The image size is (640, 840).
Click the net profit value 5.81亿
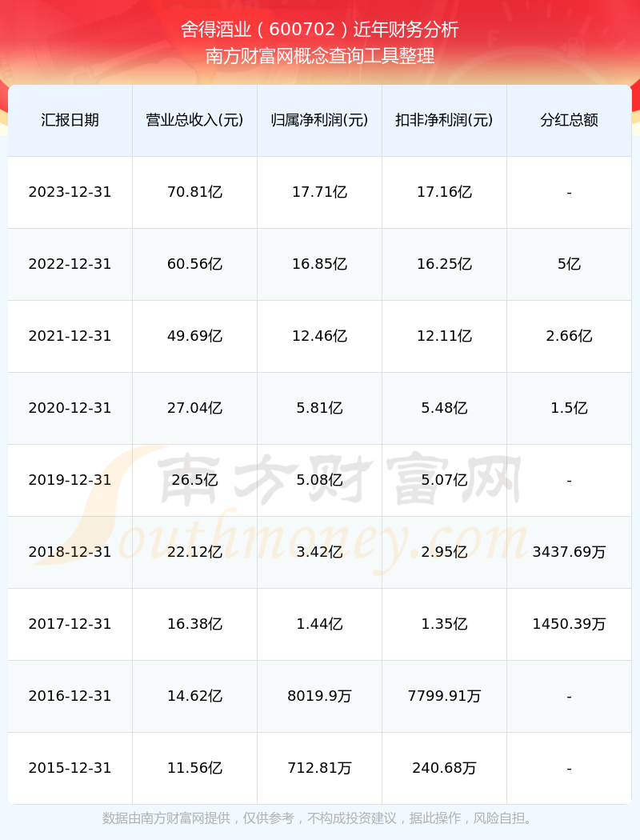319,408
